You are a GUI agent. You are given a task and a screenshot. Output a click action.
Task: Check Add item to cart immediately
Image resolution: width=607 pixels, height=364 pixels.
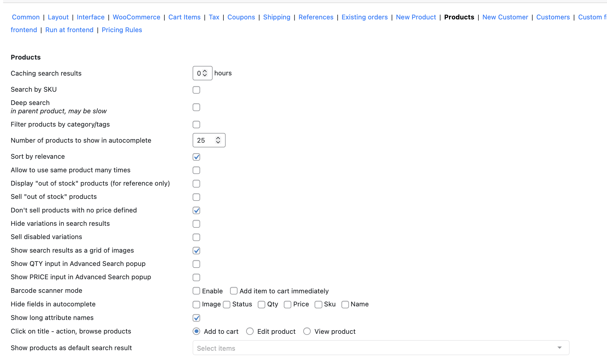[x=234, y=291]
